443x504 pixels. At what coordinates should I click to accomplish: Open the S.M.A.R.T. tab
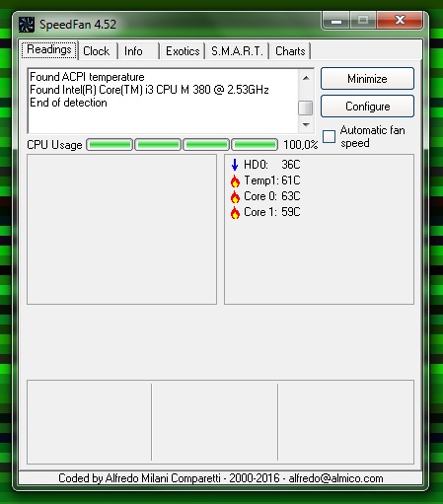(237, 51)
